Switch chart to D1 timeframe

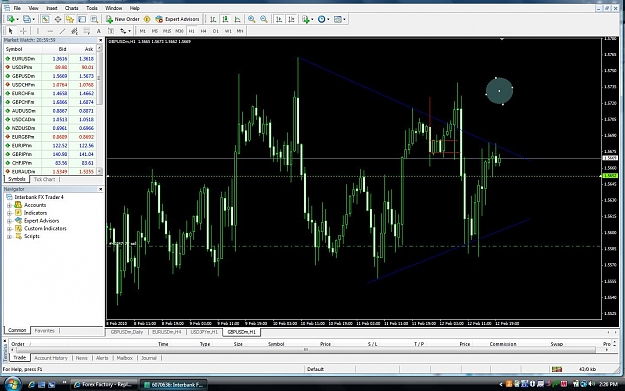click(x=216, y=31)
